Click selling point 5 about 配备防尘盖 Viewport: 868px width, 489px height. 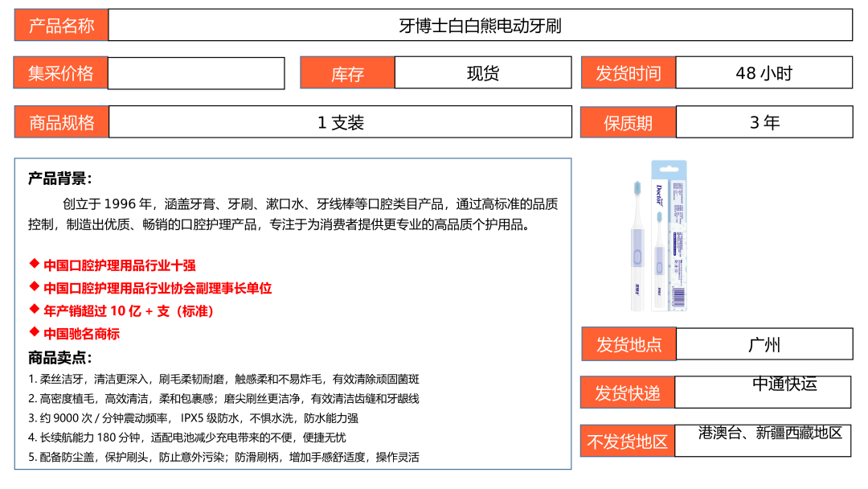(x=223, y=457)
